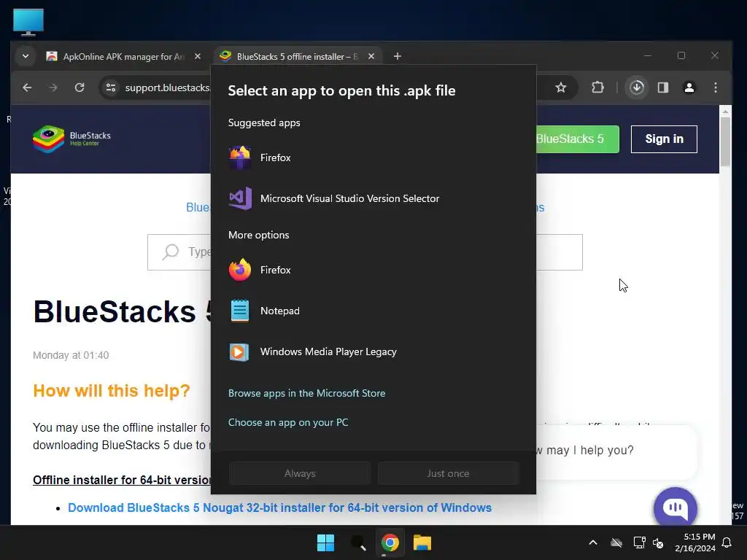
Task: Click the green BlueStacks 5 button
Action: (x=578, y=139)
